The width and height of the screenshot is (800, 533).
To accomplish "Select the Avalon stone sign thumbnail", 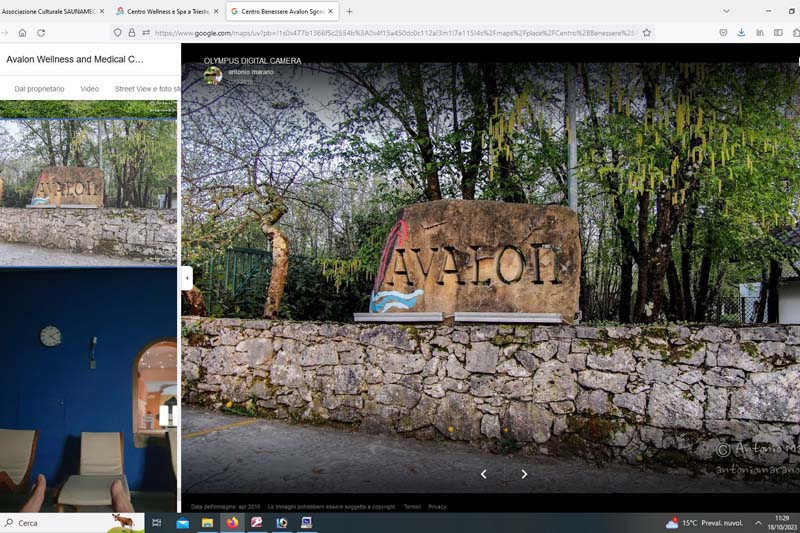I will pyautogui.click(x=88, y=192).
